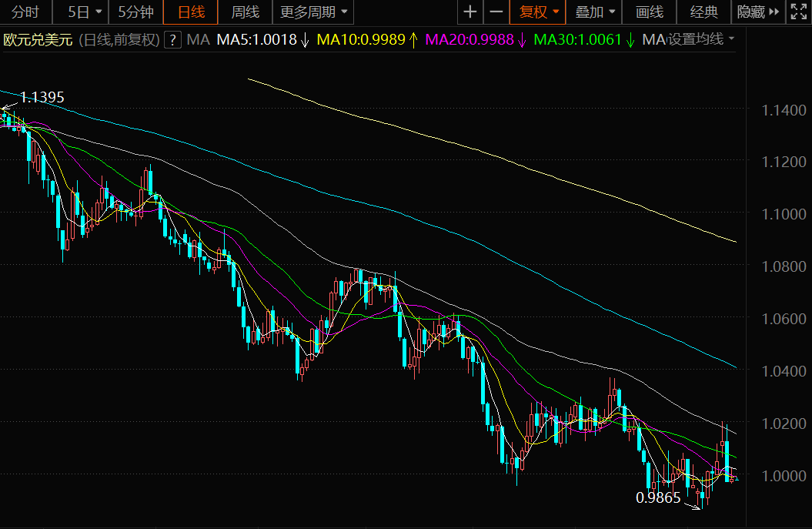Toggle fullscreen expand icon
Image resolution: width=812 pixels, height=529 pixels.
(799, 12)
